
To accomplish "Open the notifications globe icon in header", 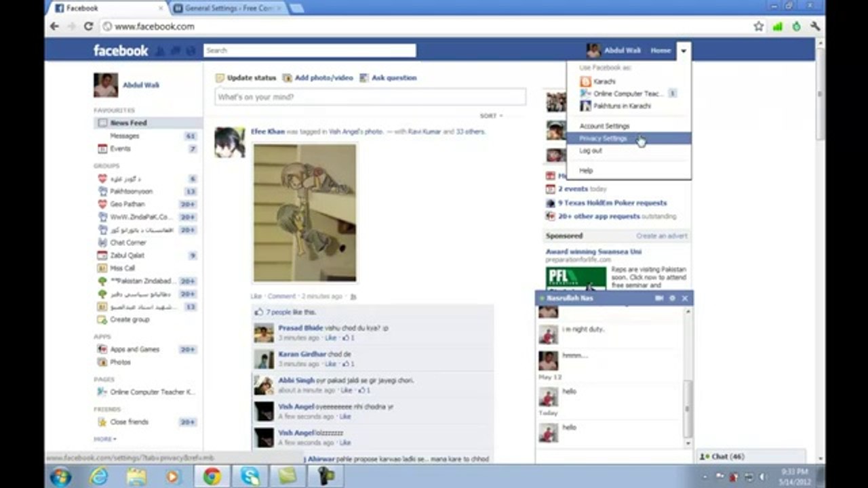I will (x=191, y=51).
